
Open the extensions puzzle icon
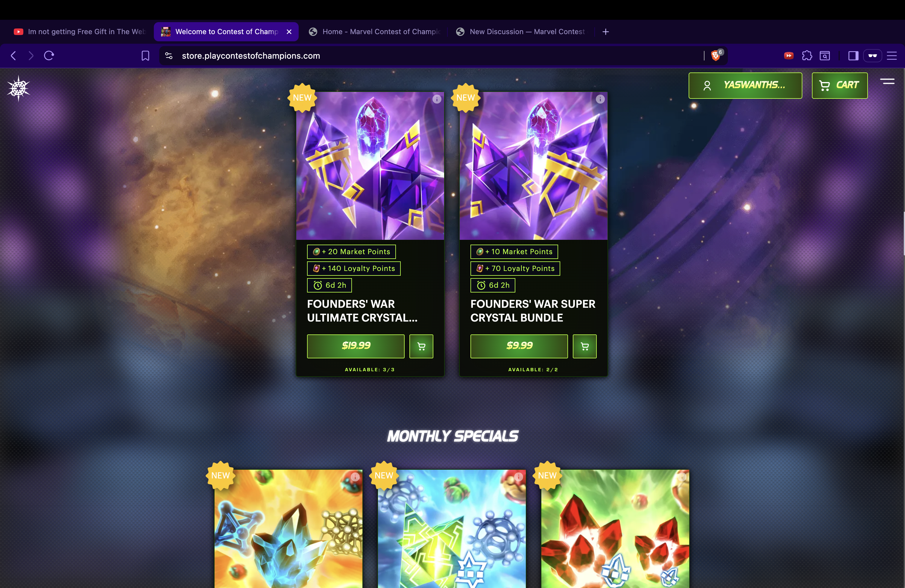click(807, 55)
